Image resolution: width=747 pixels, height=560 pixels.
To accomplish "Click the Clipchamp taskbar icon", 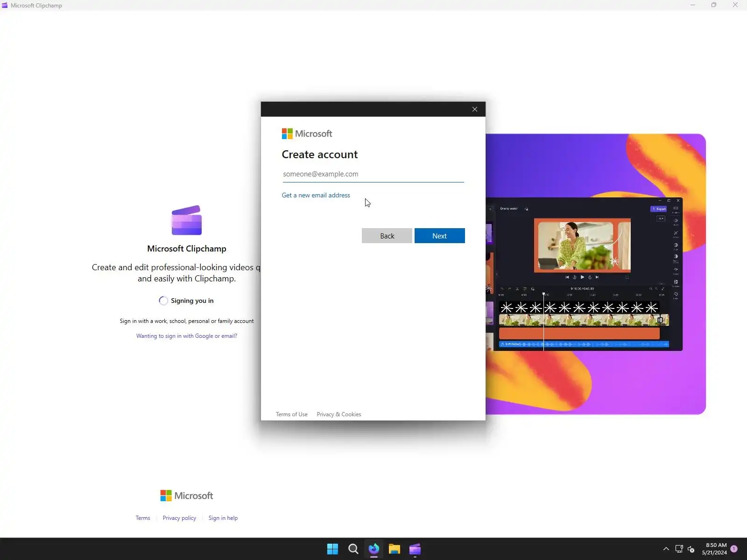I will 415,549.
